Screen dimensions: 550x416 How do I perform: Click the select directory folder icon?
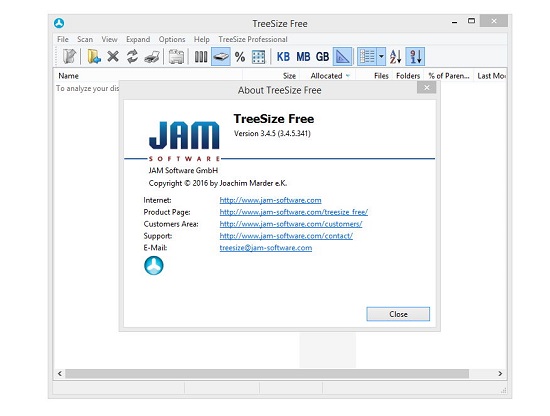pyautogui.click(x=94, y=56)
